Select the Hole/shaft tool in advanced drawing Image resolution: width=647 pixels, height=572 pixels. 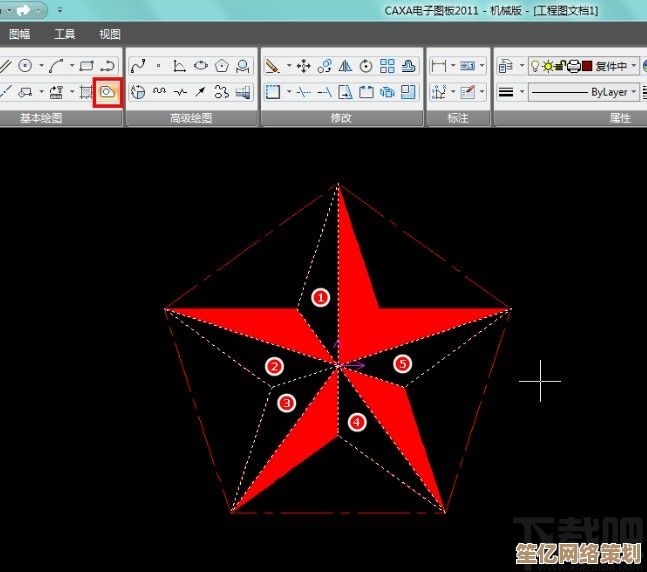pos(243,92)
